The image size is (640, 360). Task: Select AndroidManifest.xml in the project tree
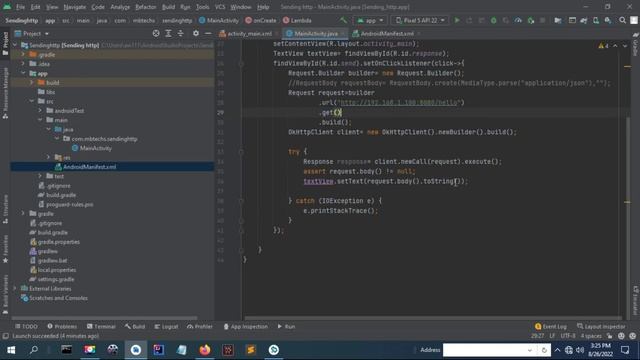click(x=89, y=167)
